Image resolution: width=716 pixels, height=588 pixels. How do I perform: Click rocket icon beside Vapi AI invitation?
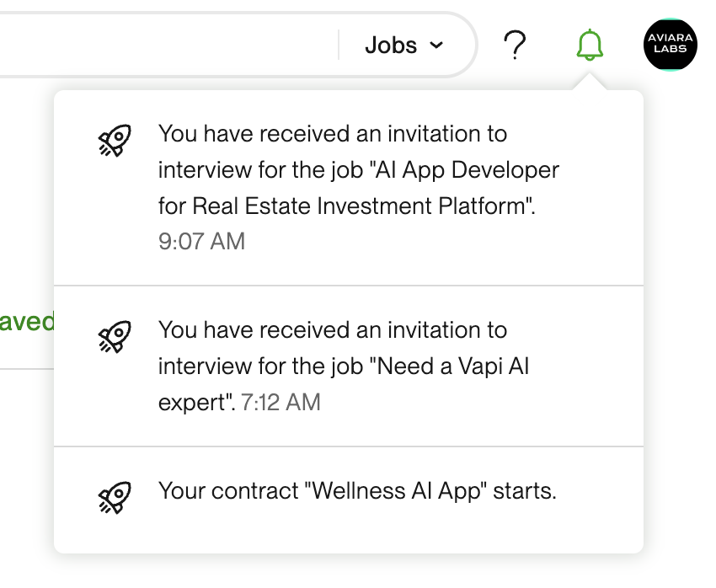click(x=115, y=336)
